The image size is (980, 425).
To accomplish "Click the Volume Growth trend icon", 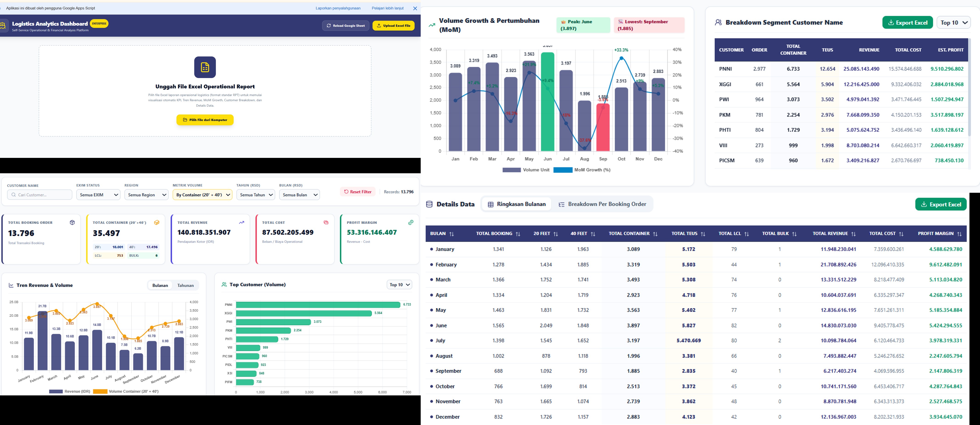I will (x=432, y=25).
